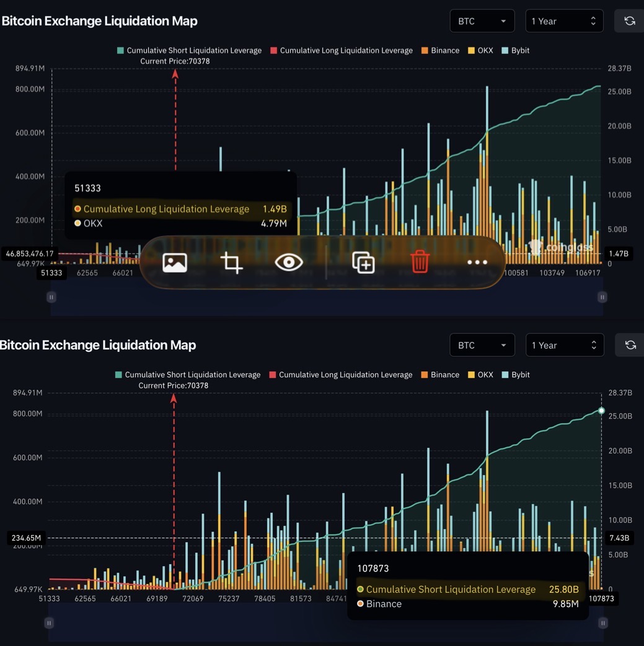Toggle Cumulative Short Liquidation Leverage legend, bottom chart
644x646 pixels.
click(188, 375)
